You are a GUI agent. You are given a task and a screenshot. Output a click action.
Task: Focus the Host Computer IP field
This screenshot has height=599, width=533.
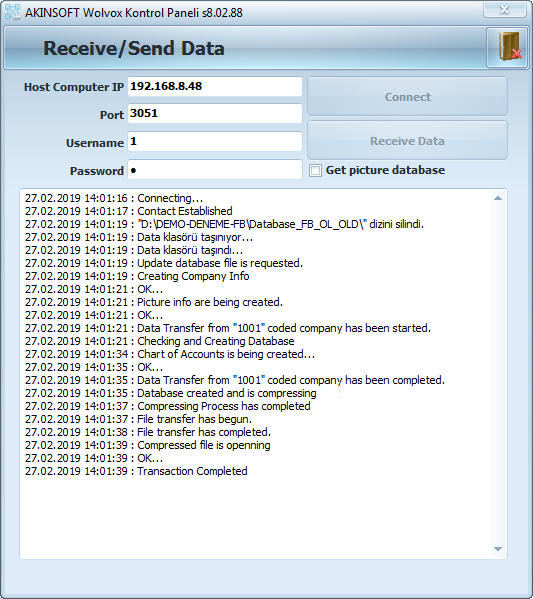[215, 86]
